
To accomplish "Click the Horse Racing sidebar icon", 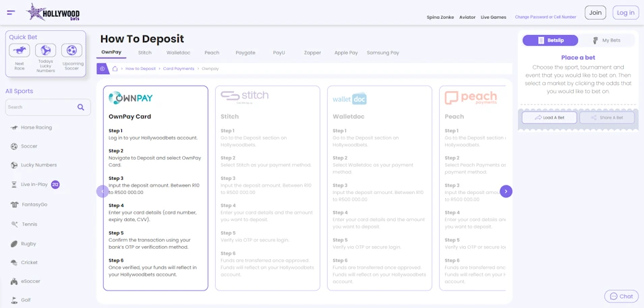I will click(x=14, y=128).
